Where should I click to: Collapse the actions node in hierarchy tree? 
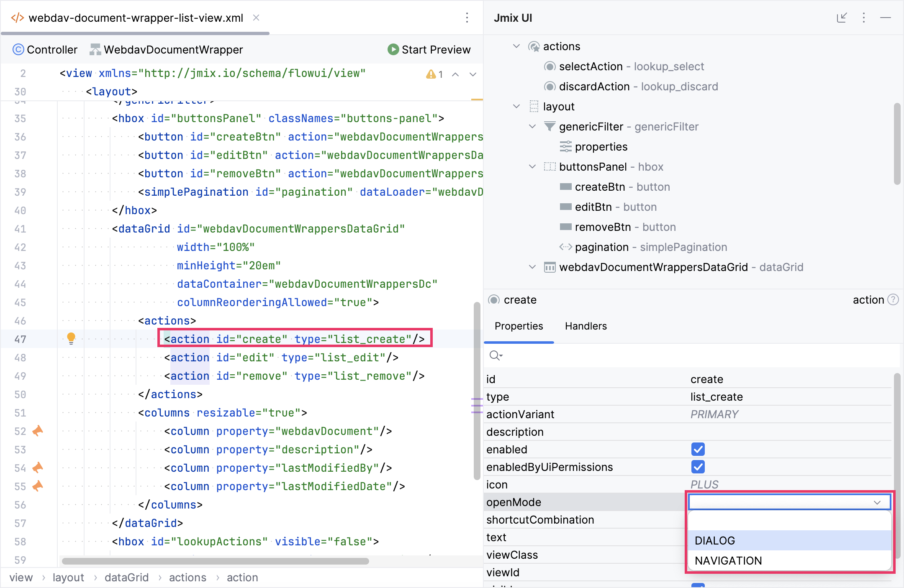(516, 46)
